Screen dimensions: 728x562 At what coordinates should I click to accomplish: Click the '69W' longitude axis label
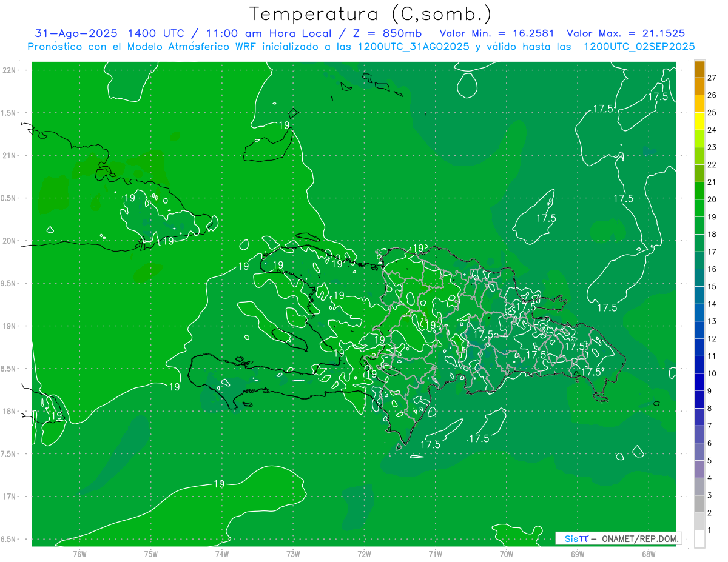578,554
